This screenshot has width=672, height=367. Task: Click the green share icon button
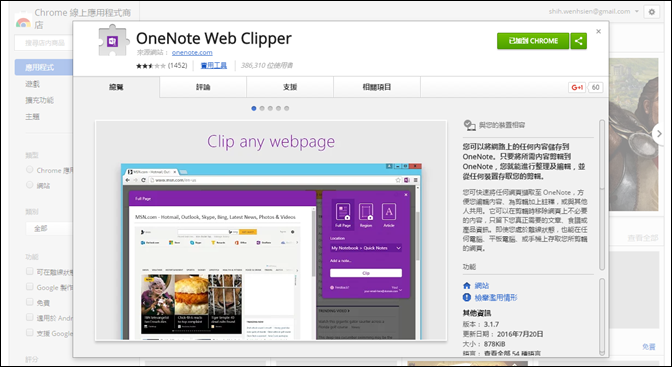579,41
